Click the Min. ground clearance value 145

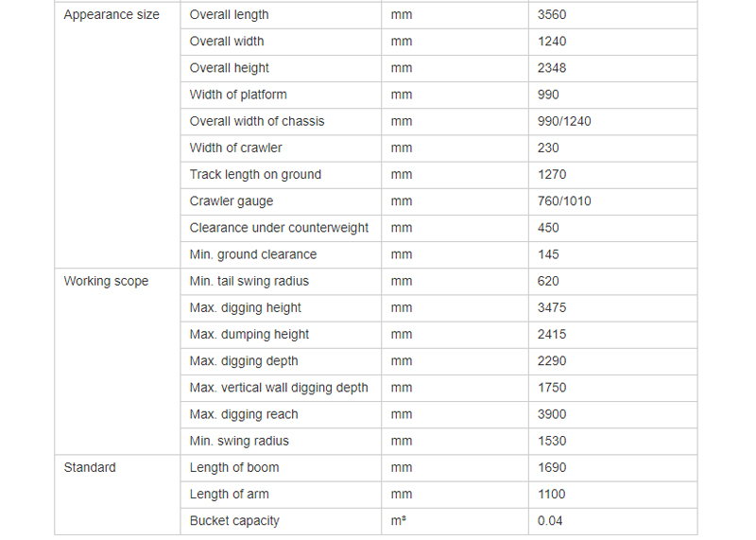tap(548, 254)
